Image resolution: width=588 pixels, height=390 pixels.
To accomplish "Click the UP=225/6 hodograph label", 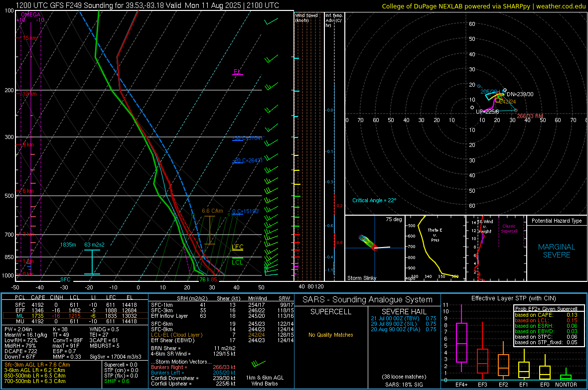I will [x=487, y=112].
